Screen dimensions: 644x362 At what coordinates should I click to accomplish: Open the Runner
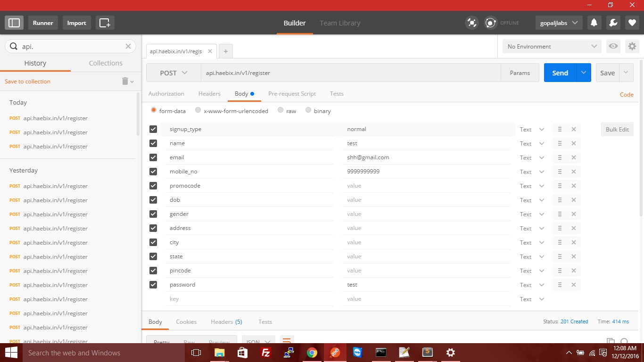[x=43, y=23]
